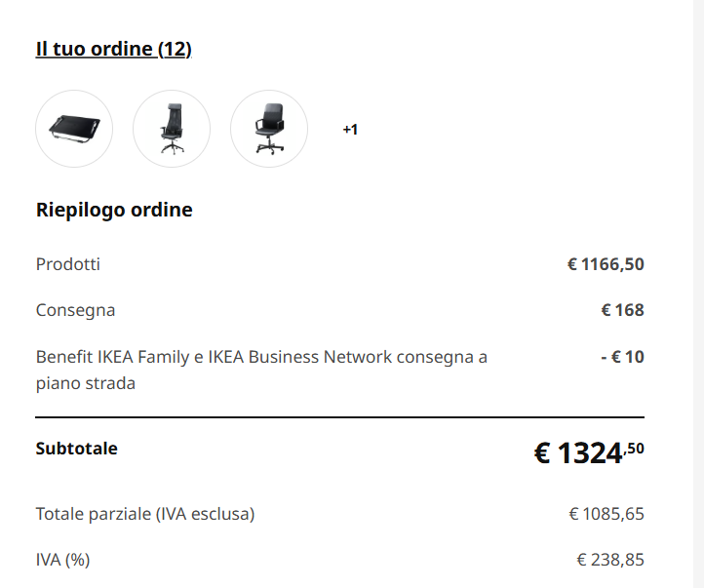Select the products amount € 1166,50
Viewport: 704px width, 588px height.
pos(606,264)
